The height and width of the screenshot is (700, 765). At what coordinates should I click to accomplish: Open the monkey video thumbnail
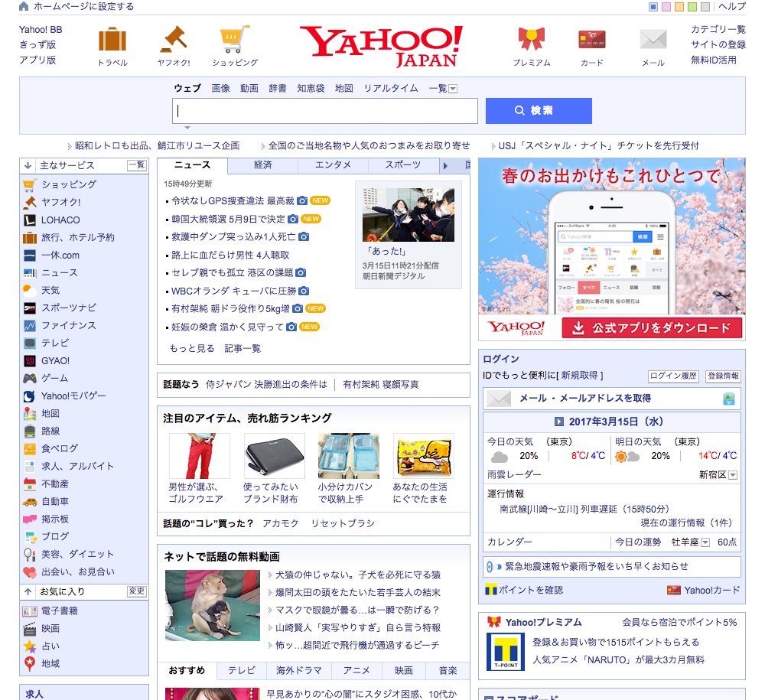pos(212,605)
